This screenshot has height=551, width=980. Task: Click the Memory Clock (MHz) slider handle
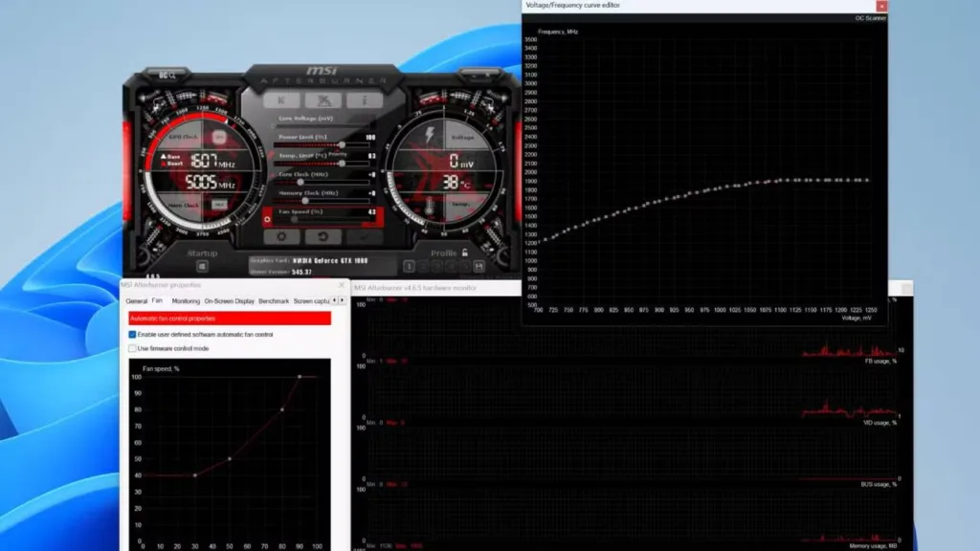305,201
